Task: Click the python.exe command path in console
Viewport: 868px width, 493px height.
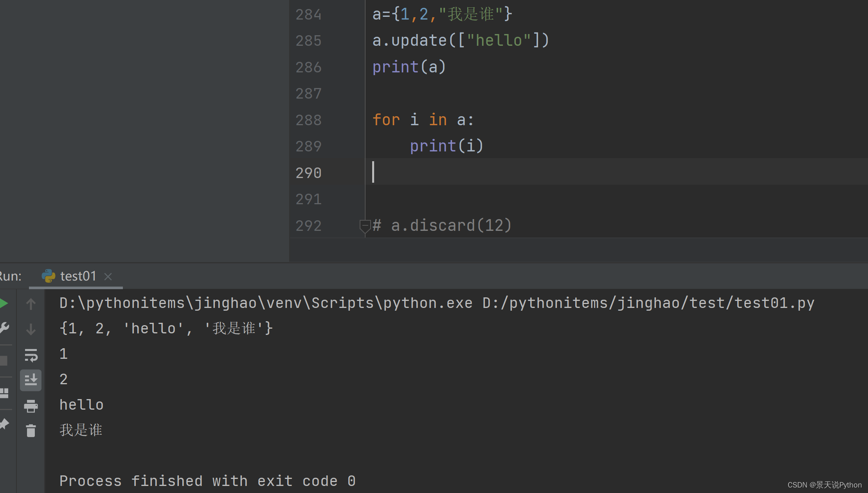Action: click(437, 303)
